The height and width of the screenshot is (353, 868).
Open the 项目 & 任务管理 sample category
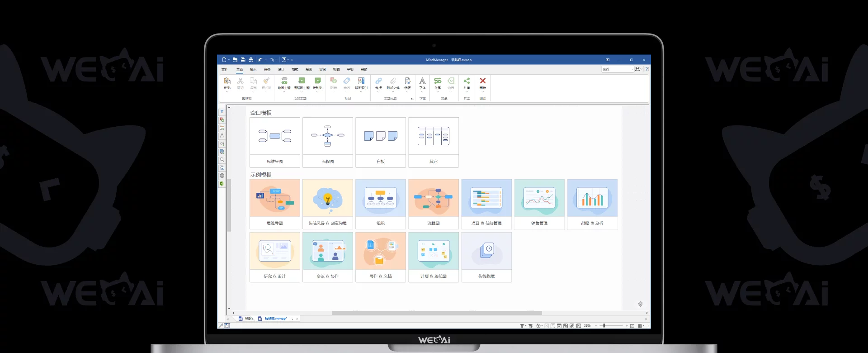(x=486, y=205)
